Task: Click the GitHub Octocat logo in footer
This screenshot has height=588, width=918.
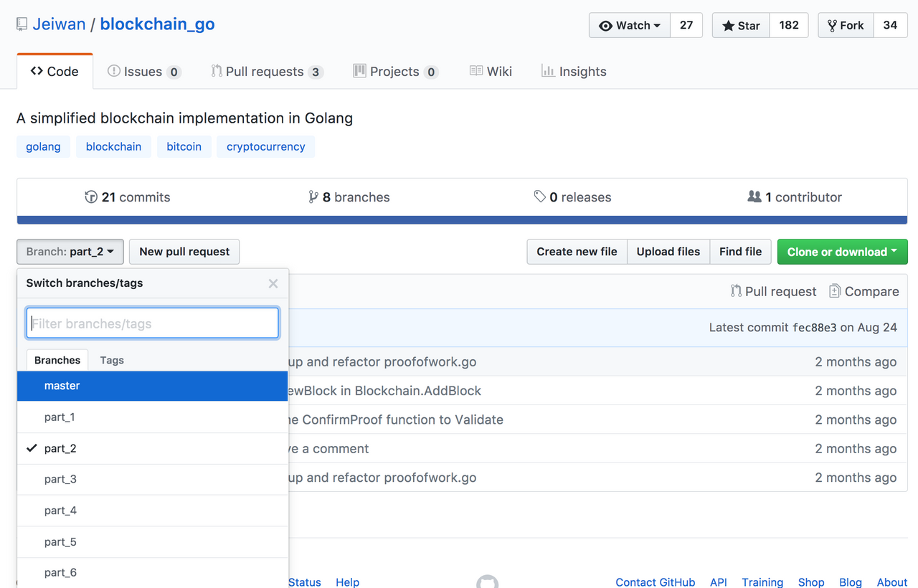Action: click(487, 582)
